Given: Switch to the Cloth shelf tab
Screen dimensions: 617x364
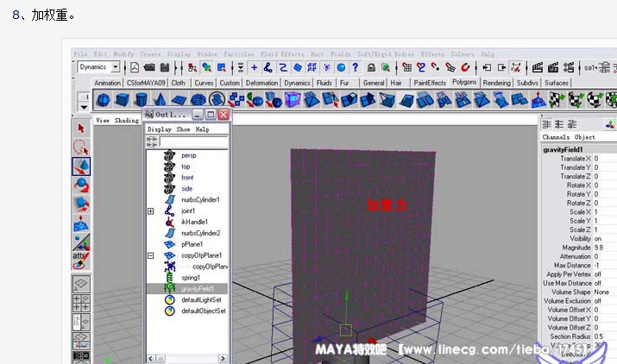Looking at the screenshot, I should point(179,83).
